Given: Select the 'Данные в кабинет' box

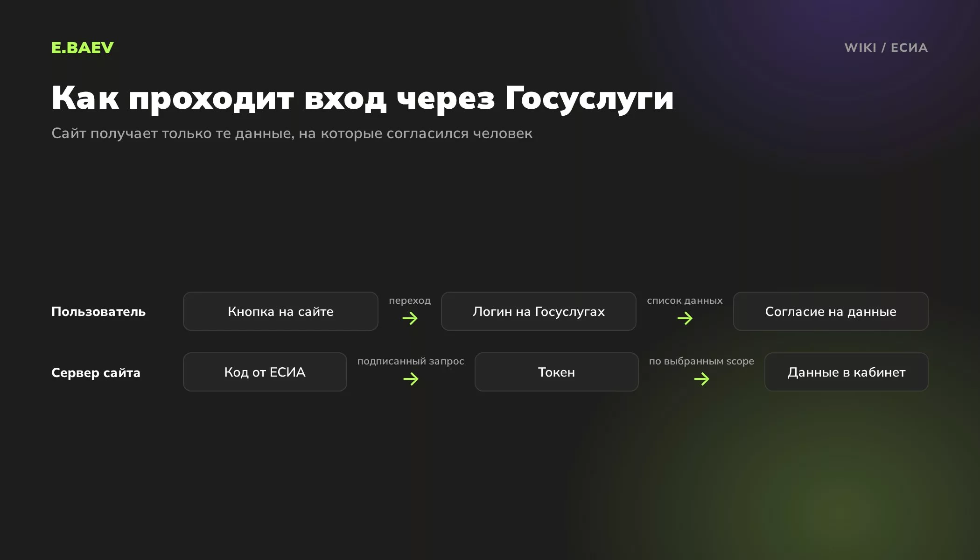Looking at the screenshot, I should pos(847,372).
